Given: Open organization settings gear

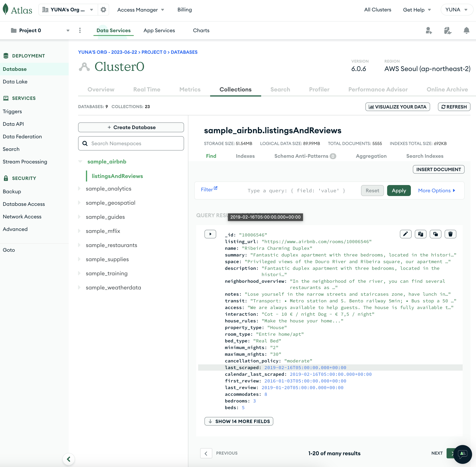Looking at the screenshot, I should pos(103,10).
